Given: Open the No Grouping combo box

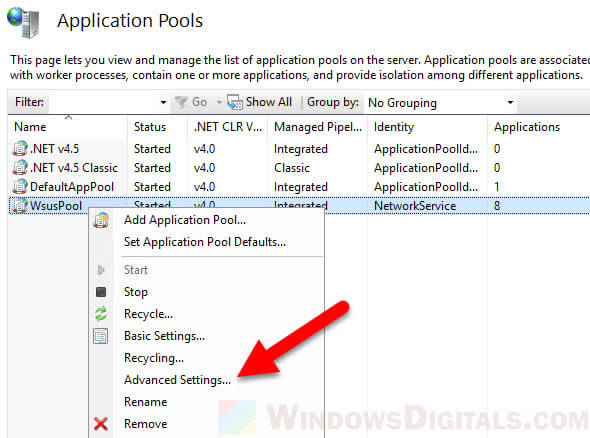Looking at the screenshot, I should [x=440, y=103].
